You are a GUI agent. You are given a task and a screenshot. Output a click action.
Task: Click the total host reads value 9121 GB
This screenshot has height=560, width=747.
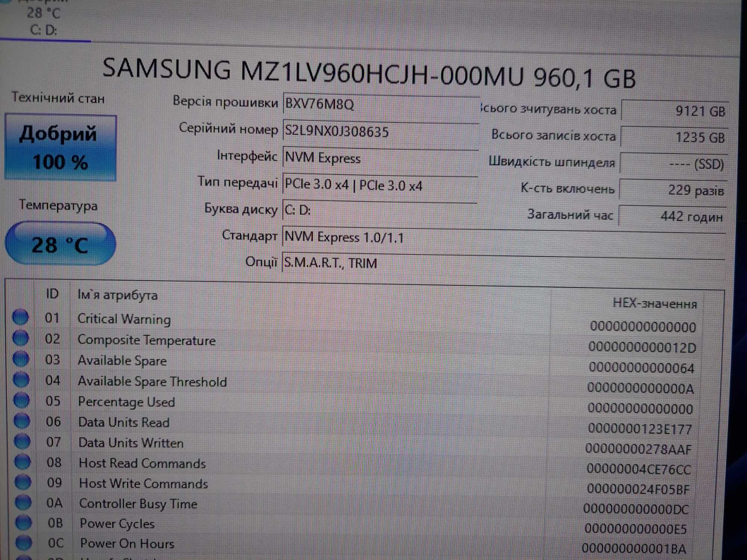(x=675, y=111)
